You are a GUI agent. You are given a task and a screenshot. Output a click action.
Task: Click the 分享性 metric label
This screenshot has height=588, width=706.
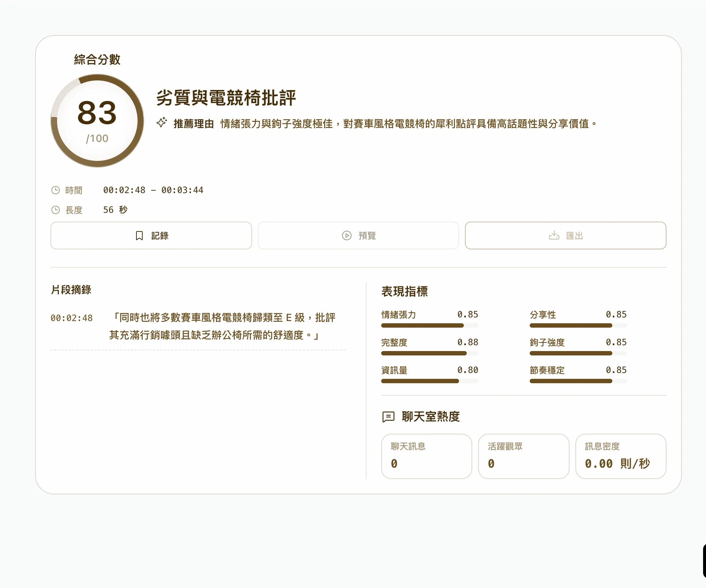(x=543, y=315)
